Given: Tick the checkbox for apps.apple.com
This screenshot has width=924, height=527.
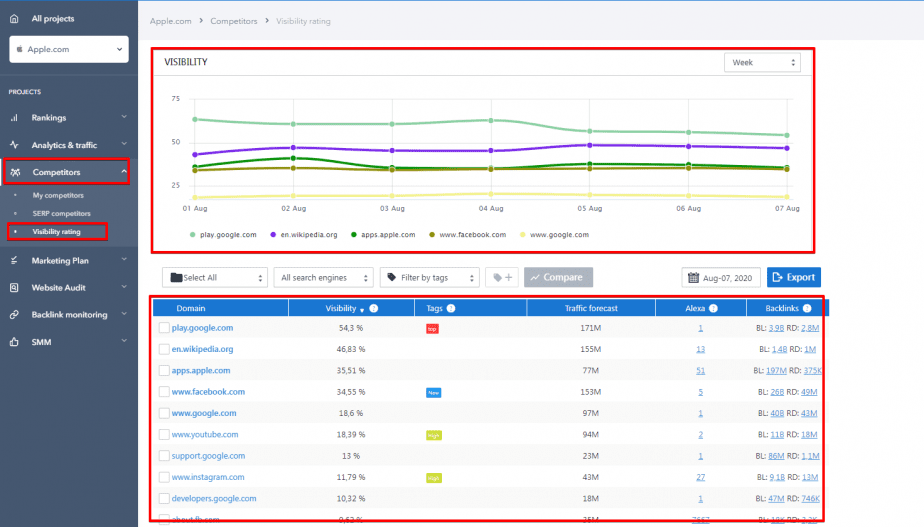Looking at the screenshot, I should 164,371.
